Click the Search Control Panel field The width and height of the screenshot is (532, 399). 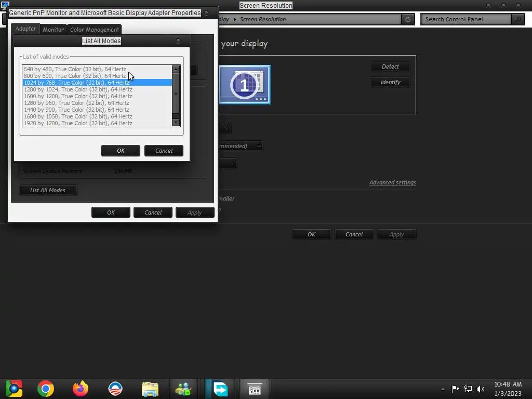click(466, 19)
